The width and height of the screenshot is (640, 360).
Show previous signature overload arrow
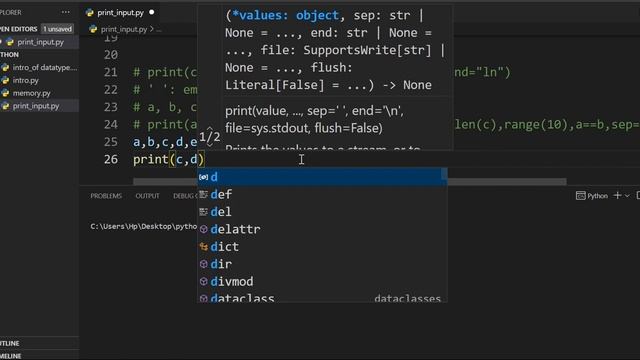tap(209, 129)
